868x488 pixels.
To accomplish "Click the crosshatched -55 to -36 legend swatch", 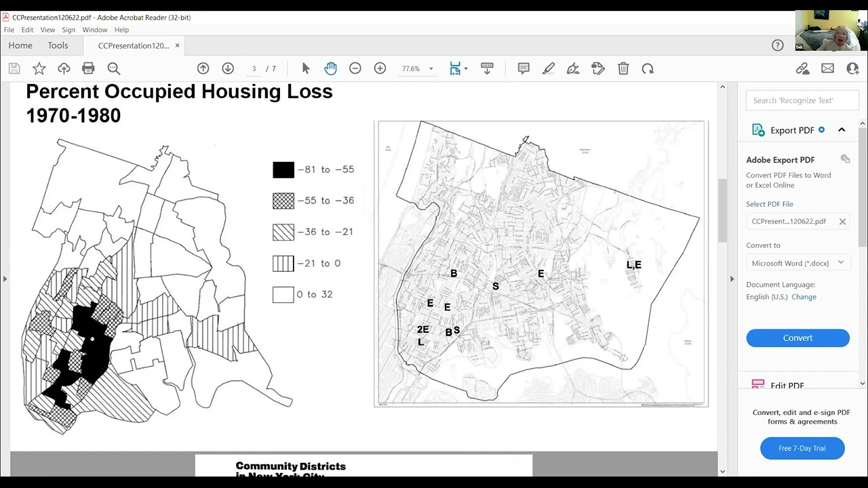I will 283,201.
